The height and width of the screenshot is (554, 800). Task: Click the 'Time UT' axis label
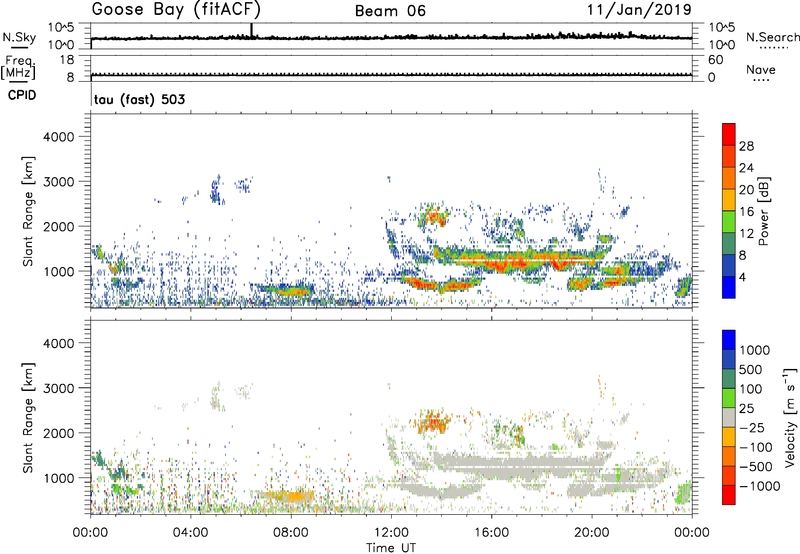click(391, 548)
